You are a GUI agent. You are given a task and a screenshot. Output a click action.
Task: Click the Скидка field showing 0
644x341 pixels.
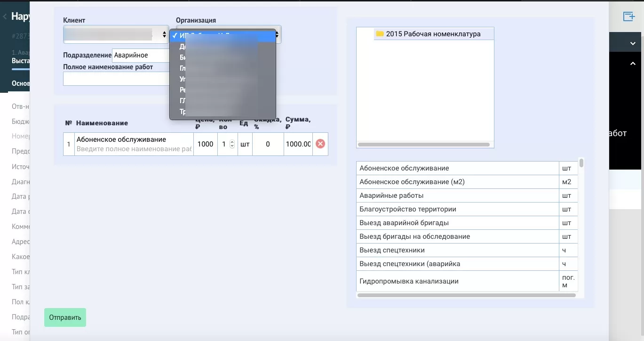click(268, 144)
